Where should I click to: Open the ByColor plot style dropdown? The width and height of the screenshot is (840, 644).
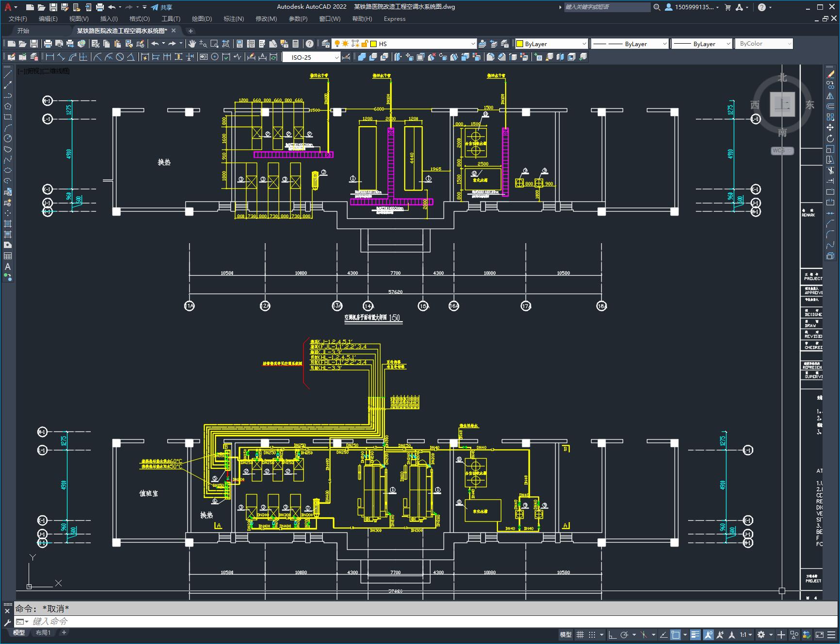pyautogui.click(x=789, y=44)
